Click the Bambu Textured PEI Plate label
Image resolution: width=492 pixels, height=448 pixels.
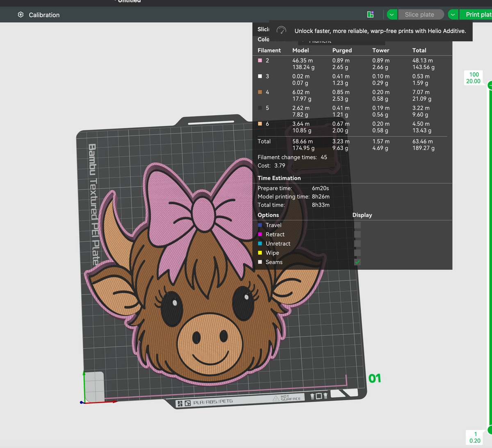pos(93,204)
